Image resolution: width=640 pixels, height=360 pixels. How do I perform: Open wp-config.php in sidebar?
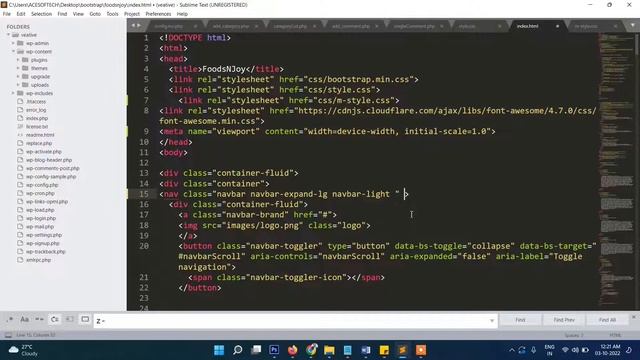click(x=42, y=185)
